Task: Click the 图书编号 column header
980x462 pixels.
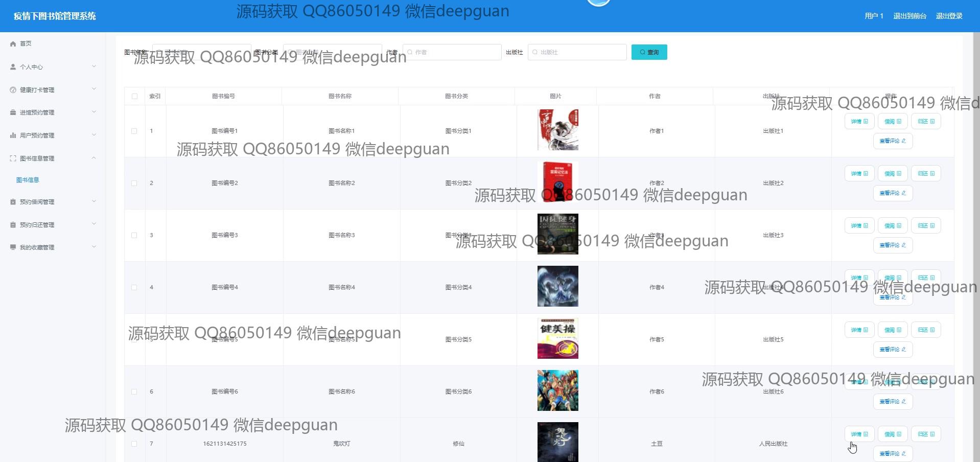Action: click(x=223, y=96)
